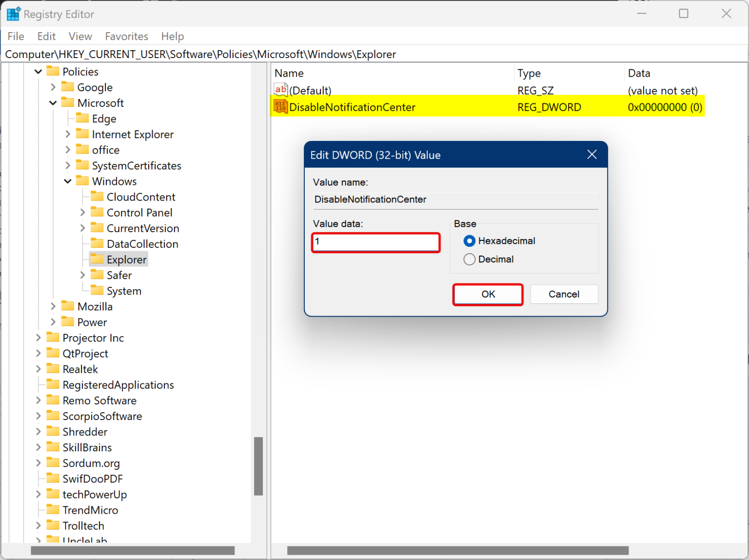Click the SwifDooPDF folder icon
The width and height of the screenshot is (749, 560).
(x=53, y=478)
